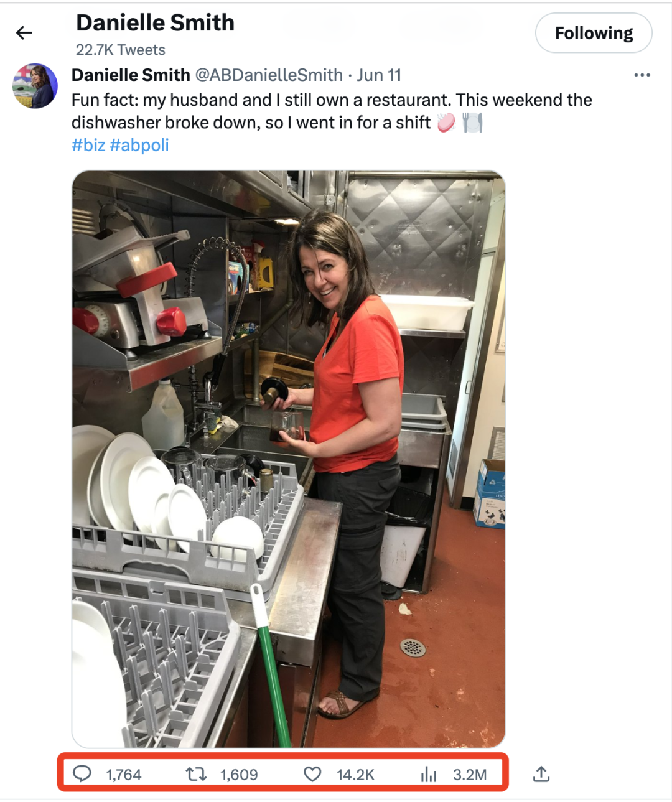Image resolution: width=672 pixels, height=802 pixels.
Task: Go back using the left arrow
Action: pos(24,33)
